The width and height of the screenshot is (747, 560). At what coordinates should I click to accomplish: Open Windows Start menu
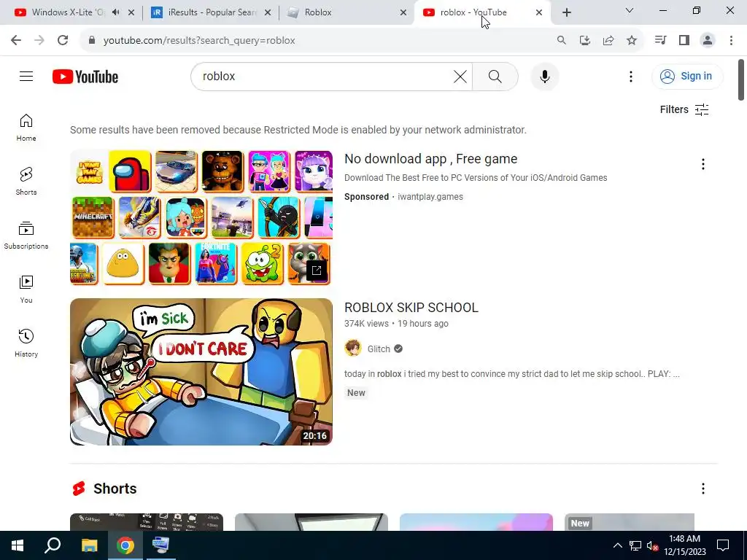[x=18, y=545]
